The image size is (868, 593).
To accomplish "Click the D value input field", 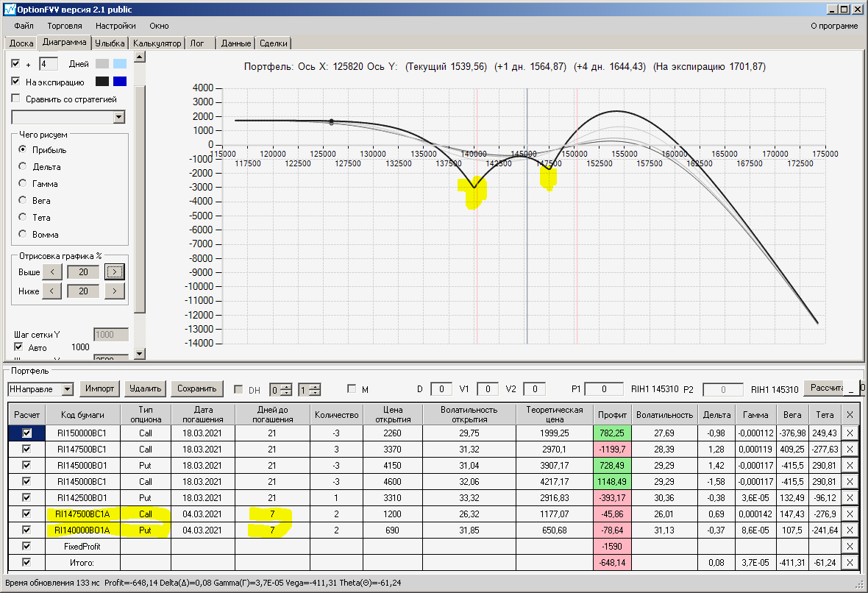I will (x=441, y=389).
